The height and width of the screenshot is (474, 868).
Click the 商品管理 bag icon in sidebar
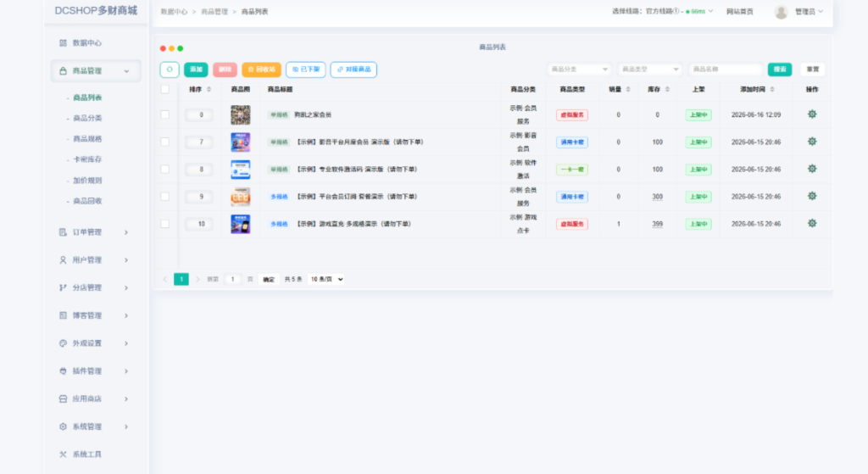(63, 71)
